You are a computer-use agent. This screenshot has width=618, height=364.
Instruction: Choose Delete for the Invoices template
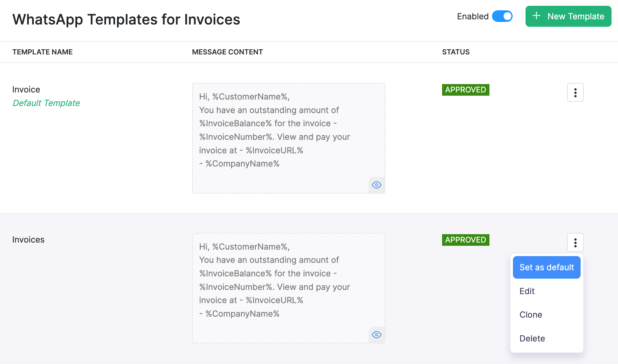pyautogui.click(x=532, y=338)
